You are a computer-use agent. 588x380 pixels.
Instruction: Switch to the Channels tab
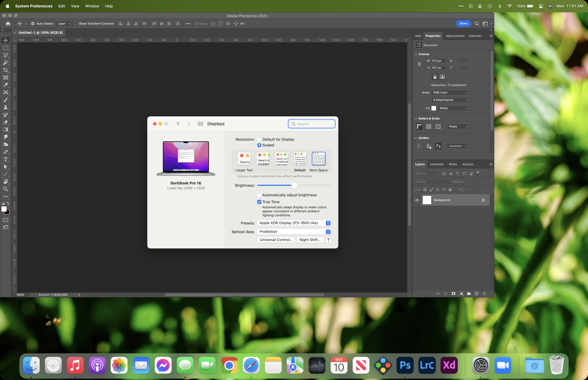437,164
